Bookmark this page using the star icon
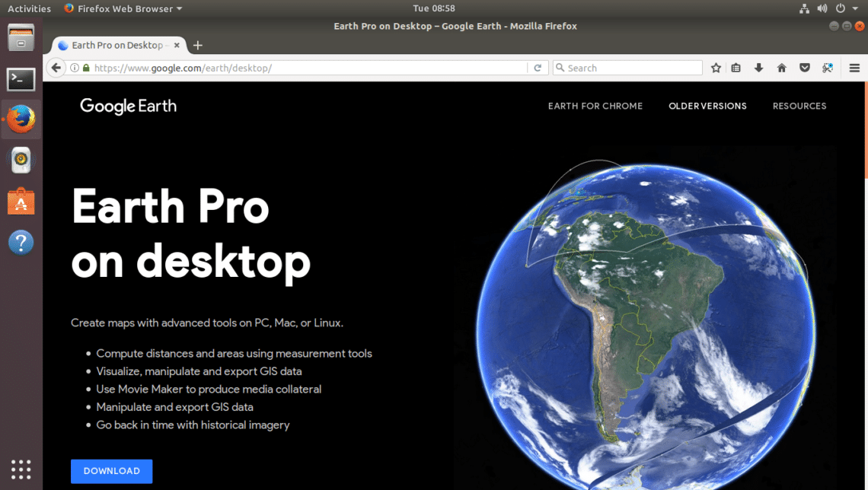868x490 pixels. click(715, 68)
